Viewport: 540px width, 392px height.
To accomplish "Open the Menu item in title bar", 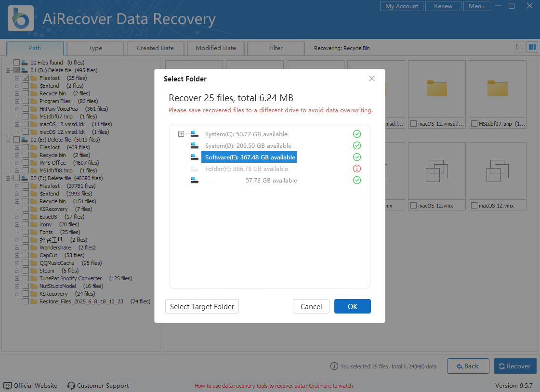I will 476,6.
